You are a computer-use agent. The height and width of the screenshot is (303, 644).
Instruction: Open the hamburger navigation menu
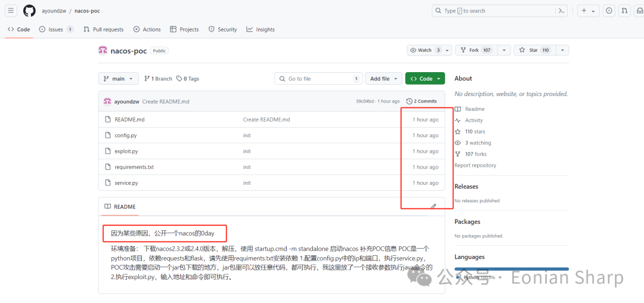(x=11, y=11)
